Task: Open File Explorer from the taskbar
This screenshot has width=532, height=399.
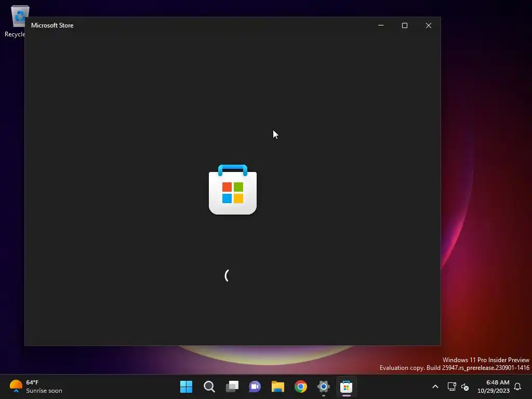Action: click(277, 387)
